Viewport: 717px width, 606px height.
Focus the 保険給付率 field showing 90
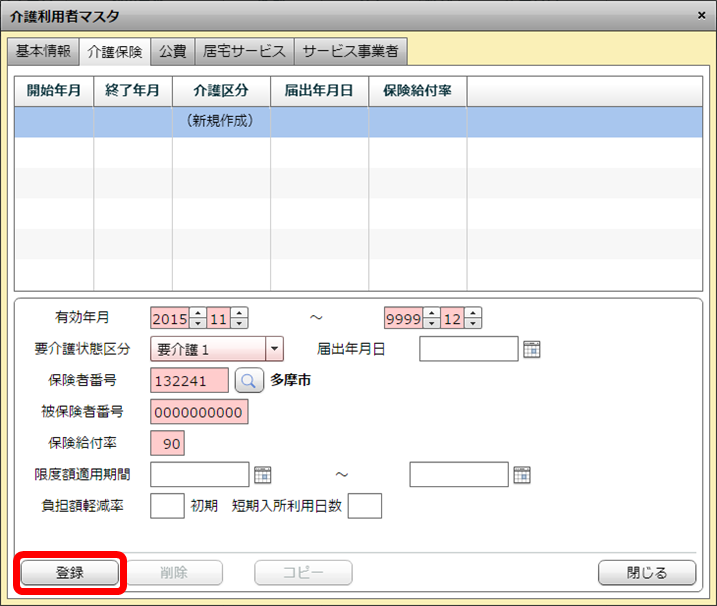[167, 443]
